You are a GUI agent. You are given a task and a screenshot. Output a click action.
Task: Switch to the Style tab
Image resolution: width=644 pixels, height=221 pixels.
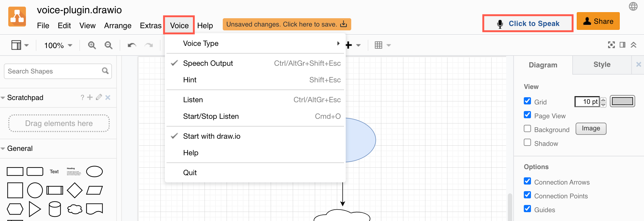pyautogui.click(x=602, y=65)
